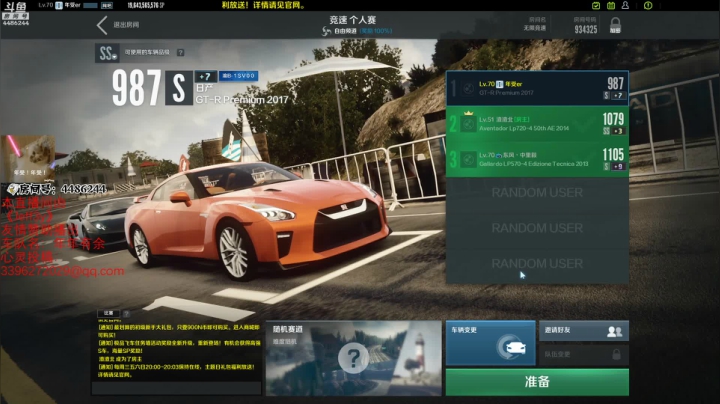Click the chat message input field
720x404 pixels.
(x=177, y=388)
